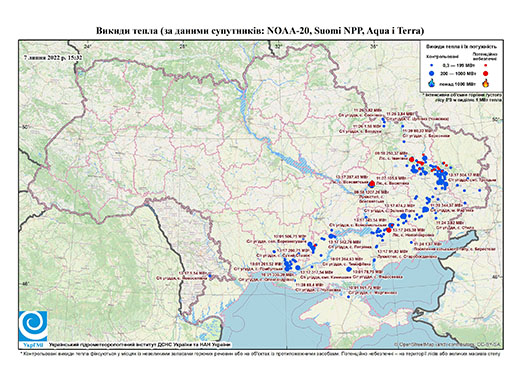
Task: Click the large blue marker labeled 474.2 MW
Action: pos(403,217)
